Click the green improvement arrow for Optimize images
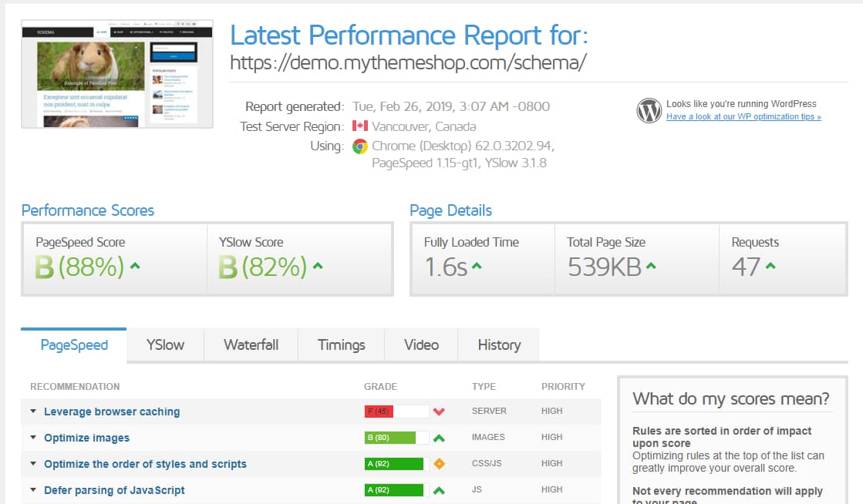This screenshot has height=504, width=863. pos(438,437)
